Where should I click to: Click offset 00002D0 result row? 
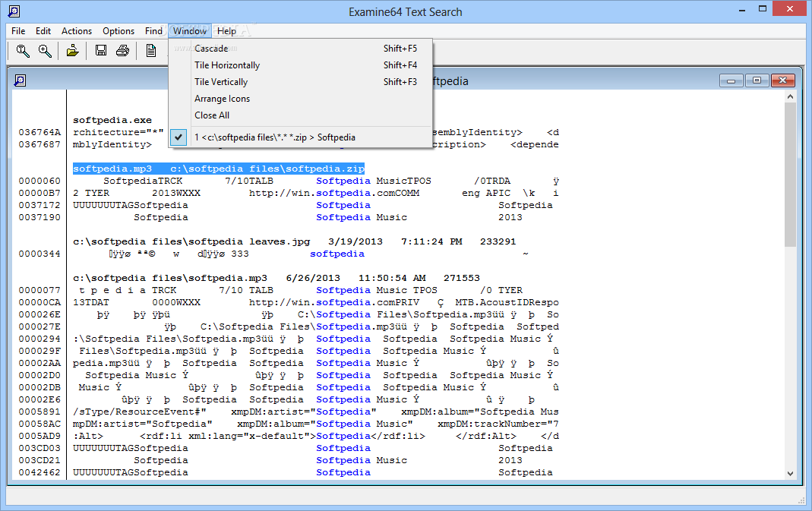[x=39, y=375]
